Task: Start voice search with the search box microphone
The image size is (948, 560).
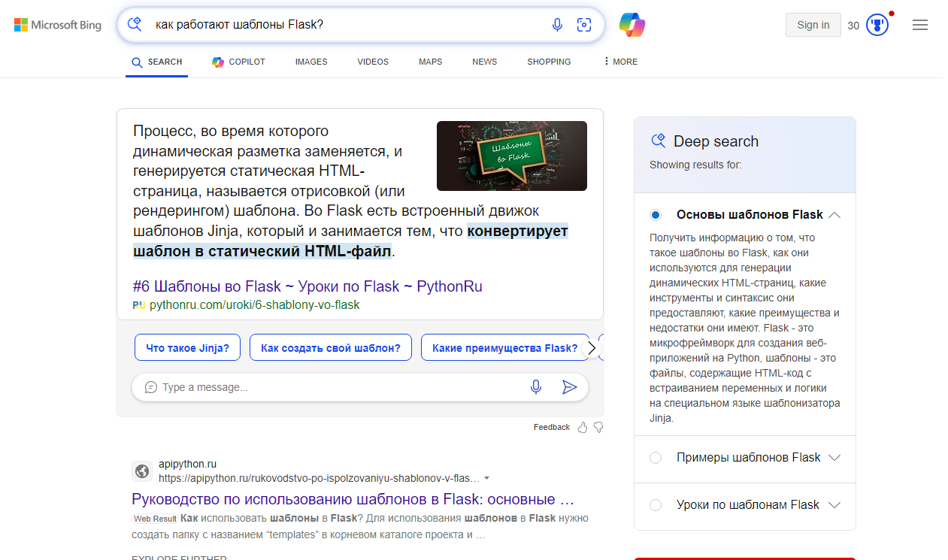Action: pos(557,25)
